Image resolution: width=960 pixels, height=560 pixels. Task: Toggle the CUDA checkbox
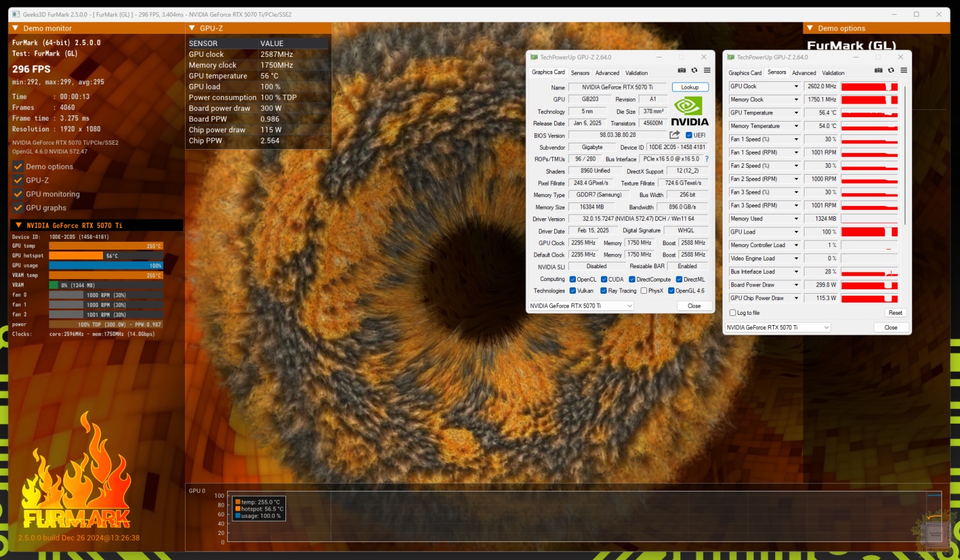pos(604,279)
